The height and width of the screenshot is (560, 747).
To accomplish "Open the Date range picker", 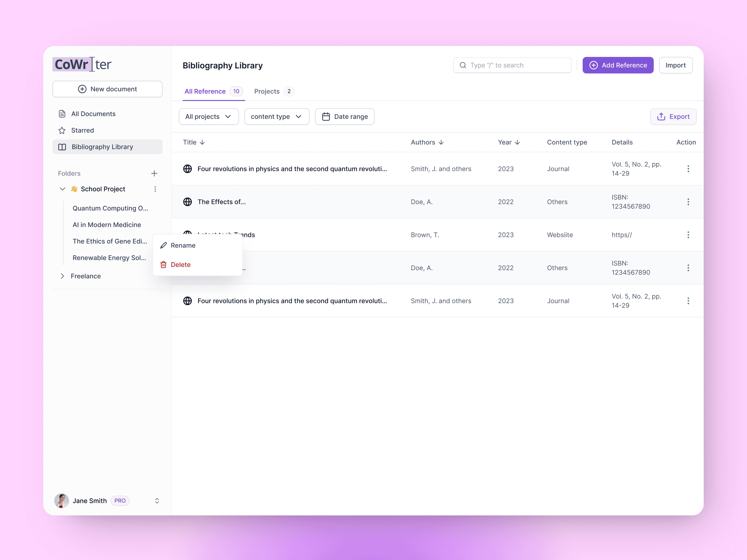I will pyautogui.click(x=345, y=116).
